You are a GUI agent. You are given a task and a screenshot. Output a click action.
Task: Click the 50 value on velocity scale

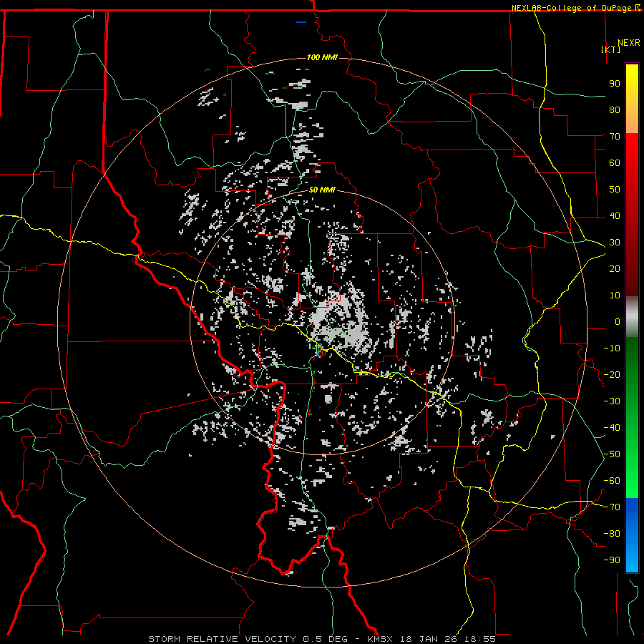pyautogui.click(x=615, y=190)
